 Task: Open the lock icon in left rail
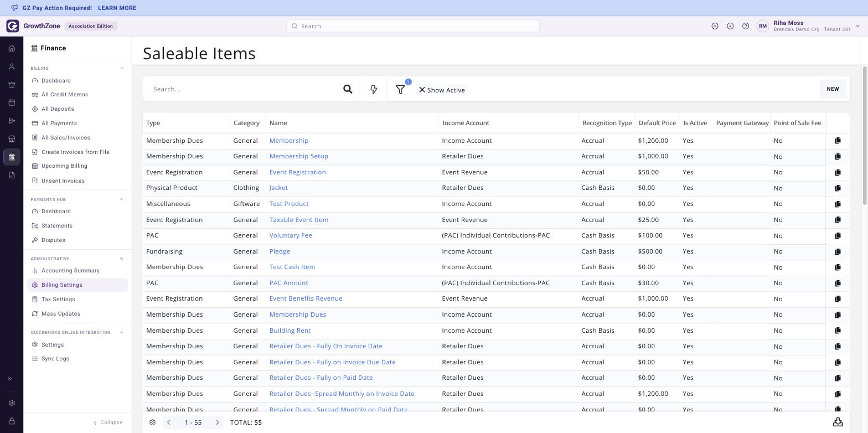coord(12,421)
